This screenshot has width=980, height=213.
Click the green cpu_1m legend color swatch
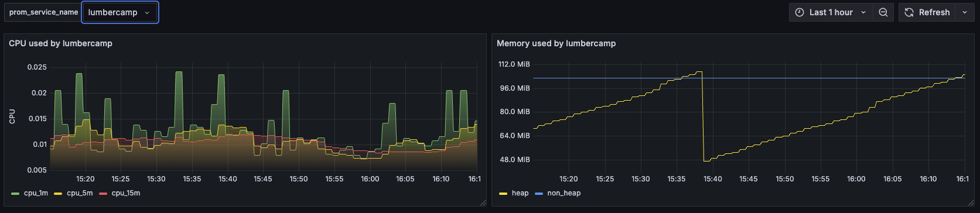coord(15,193)
